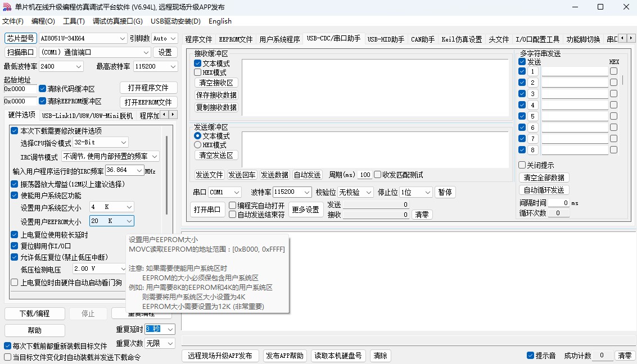Click the hardware options vertical scrollbar
Screen dimensions: 637x364
click(167, 175)
